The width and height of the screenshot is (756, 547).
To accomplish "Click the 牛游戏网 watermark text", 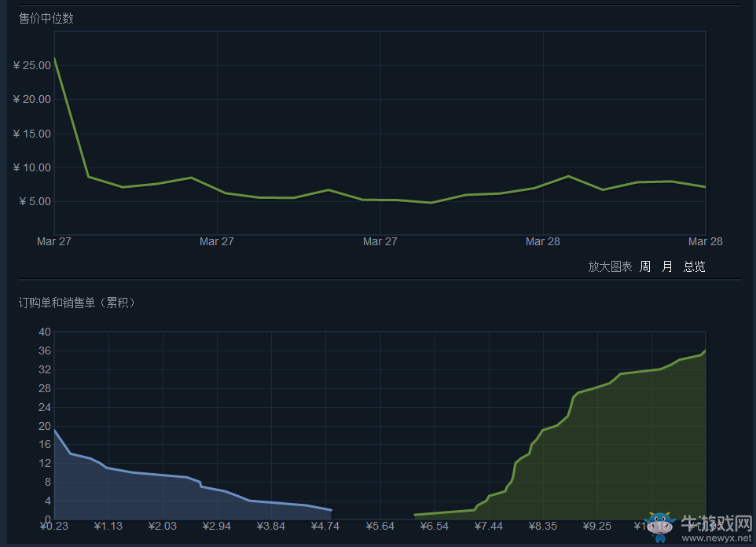I will pos(715,523).
